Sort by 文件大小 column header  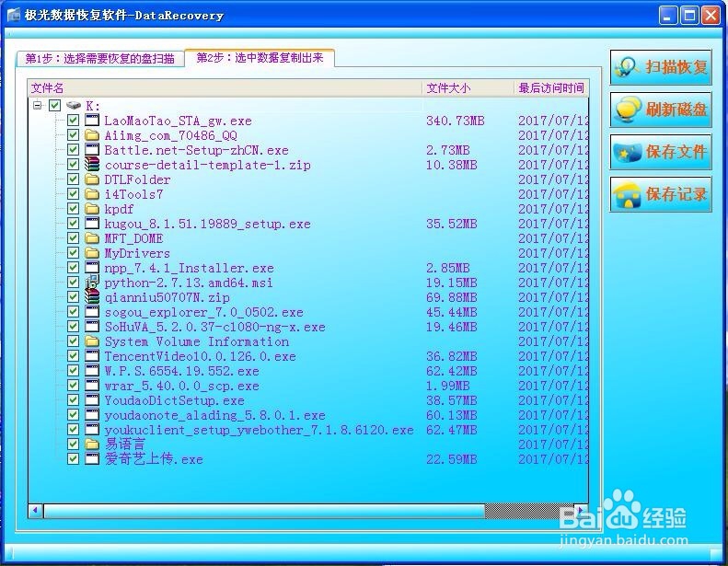tap(468, 87)
